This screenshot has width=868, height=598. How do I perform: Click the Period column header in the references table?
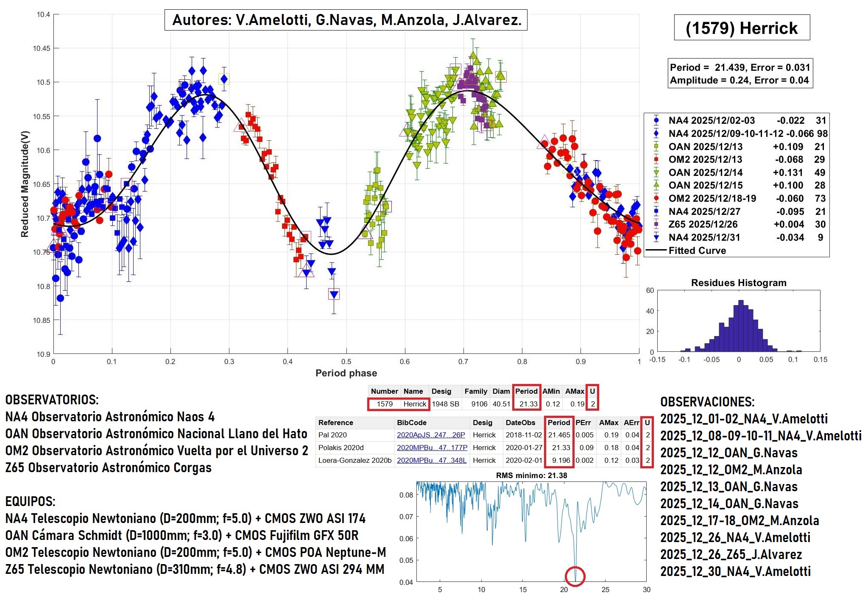tap(558, 423)
